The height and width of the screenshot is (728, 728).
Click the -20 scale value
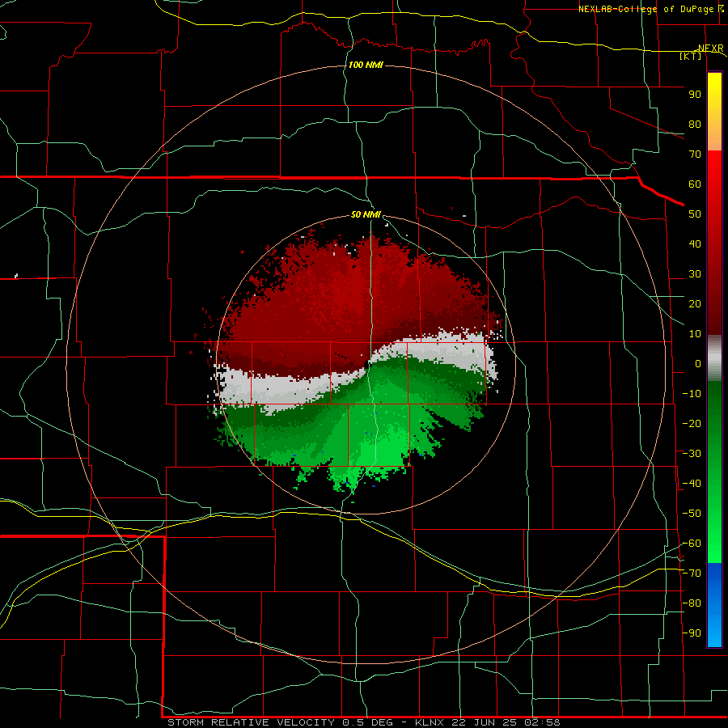692,424
